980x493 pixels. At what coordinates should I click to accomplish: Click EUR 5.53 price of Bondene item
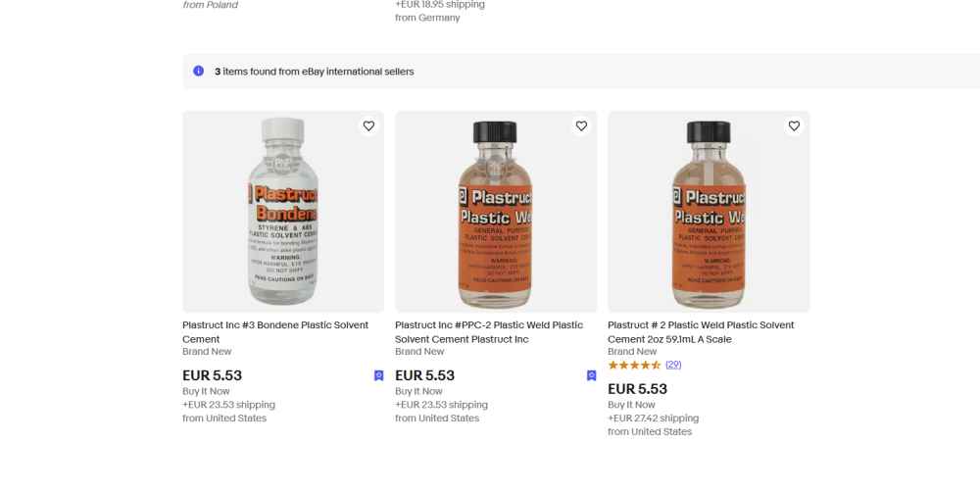coord(212,375)
